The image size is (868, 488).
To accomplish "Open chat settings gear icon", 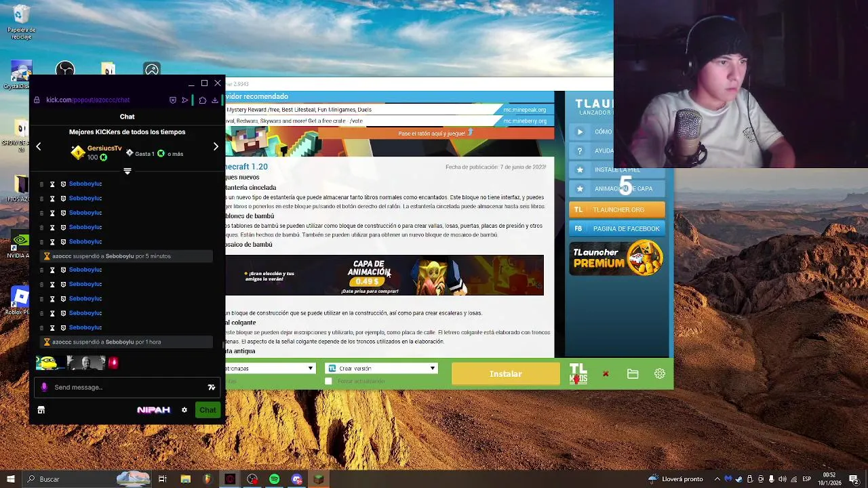I will pyautogui.click(x=184, y=410).
